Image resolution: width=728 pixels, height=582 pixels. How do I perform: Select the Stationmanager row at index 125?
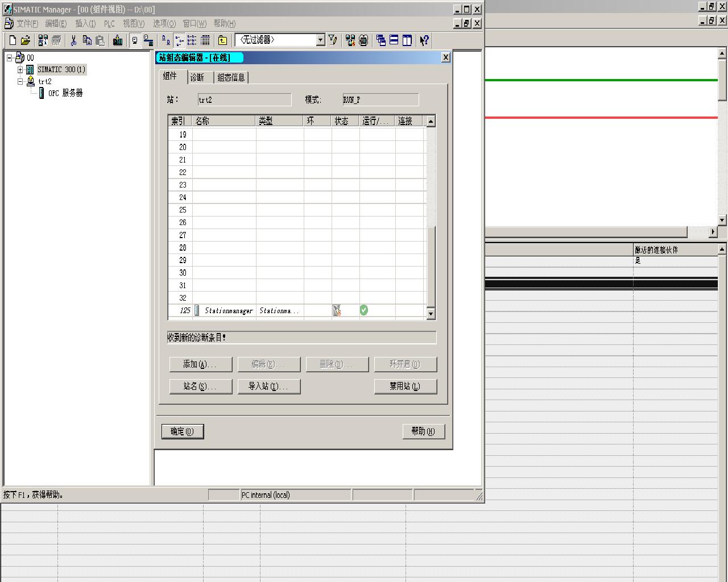pyautogui.click(x=229, y=311)
